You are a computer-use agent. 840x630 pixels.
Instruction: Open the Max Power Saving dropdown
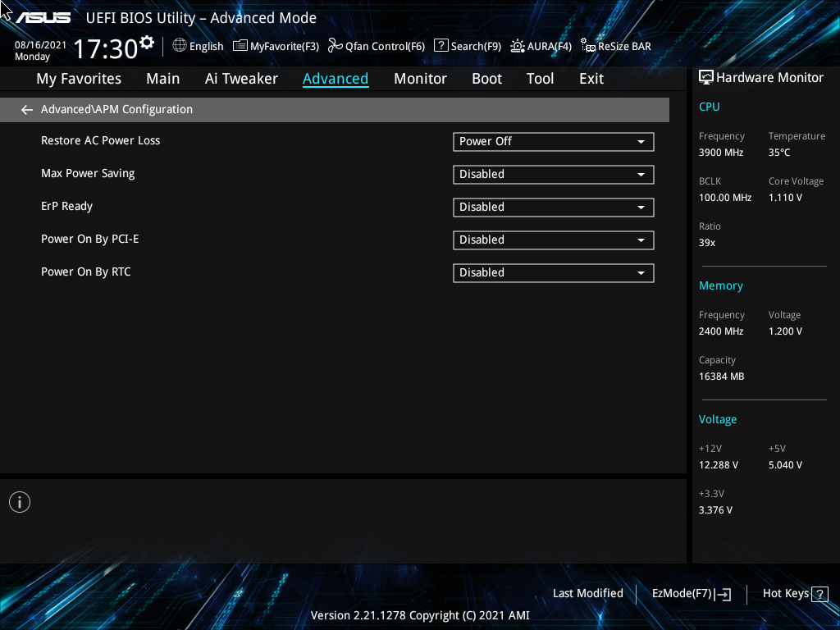[x=554, y=174]
